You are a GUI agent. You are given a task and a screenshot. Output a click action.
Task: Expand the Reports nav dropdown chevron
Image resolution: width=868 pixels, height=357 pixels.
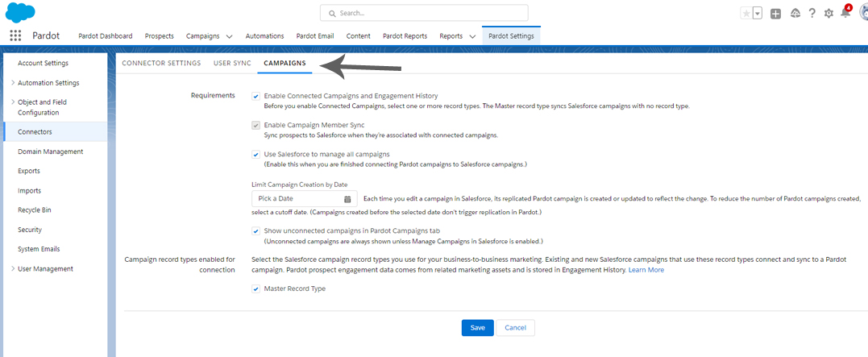pos(472,36)
